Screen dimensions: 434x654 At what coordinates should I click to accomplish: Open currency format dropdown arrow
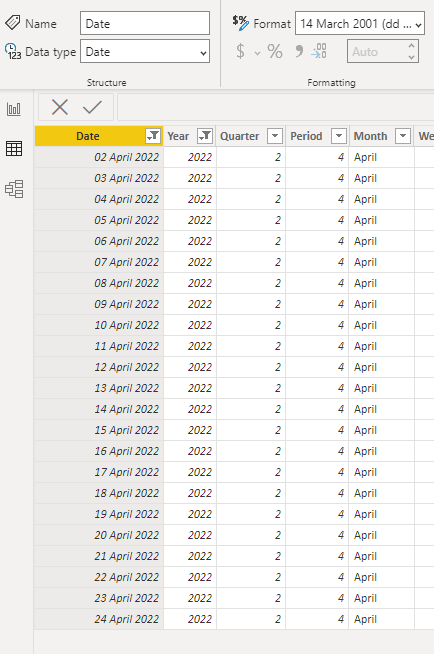[x=258, y=53]
